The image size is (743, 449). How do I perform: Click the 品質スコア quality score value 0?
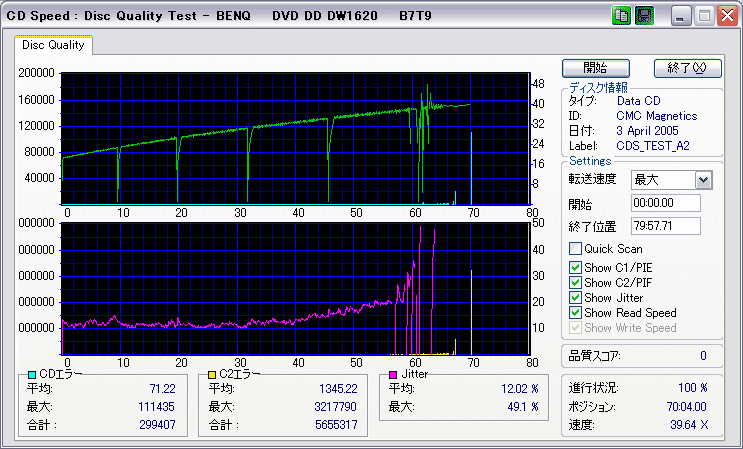703,356
